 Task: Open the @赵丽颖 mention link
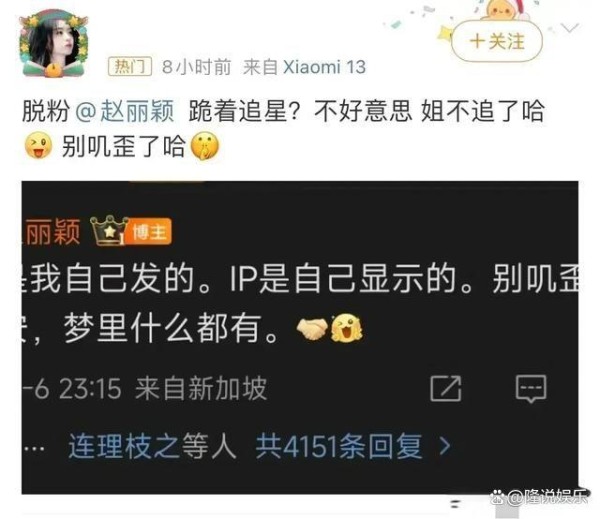tap(125, 111)
